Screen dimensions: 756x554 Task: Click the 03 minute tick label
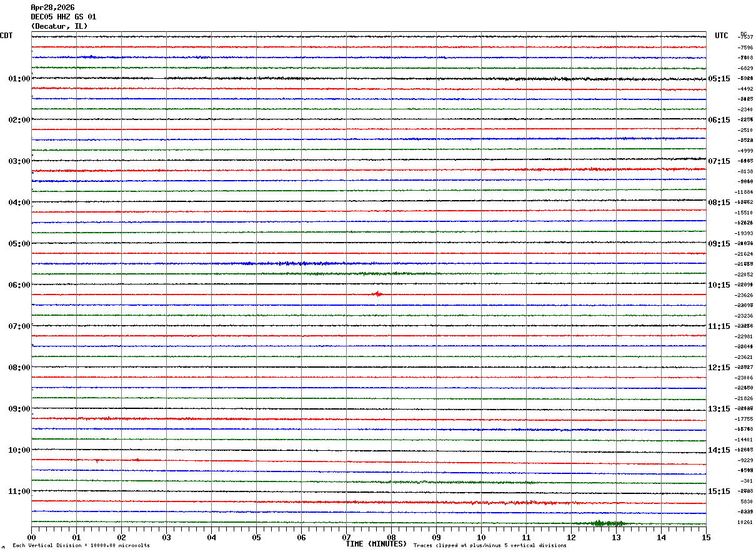click(x=166, y=537)
